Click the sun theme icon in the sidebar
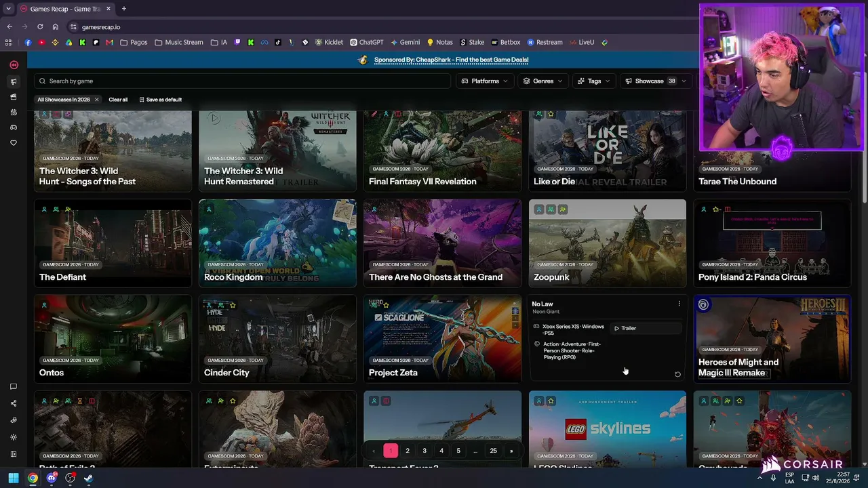 14,437
